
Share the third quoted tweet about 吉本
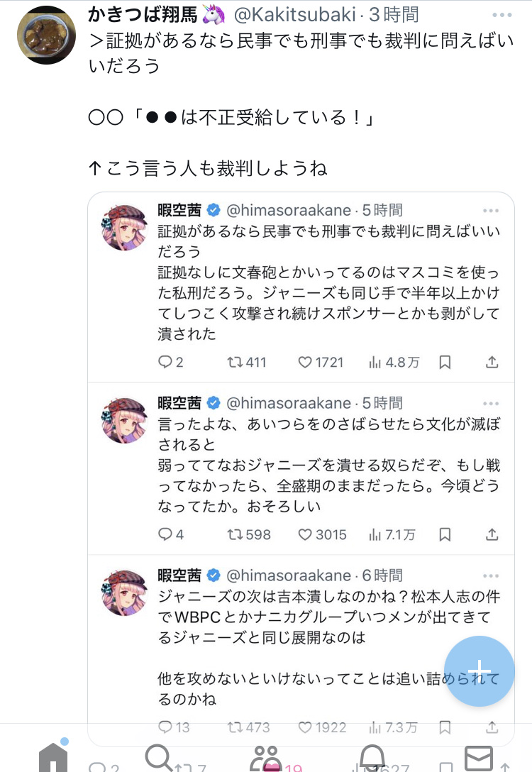[x=492, y=727]
